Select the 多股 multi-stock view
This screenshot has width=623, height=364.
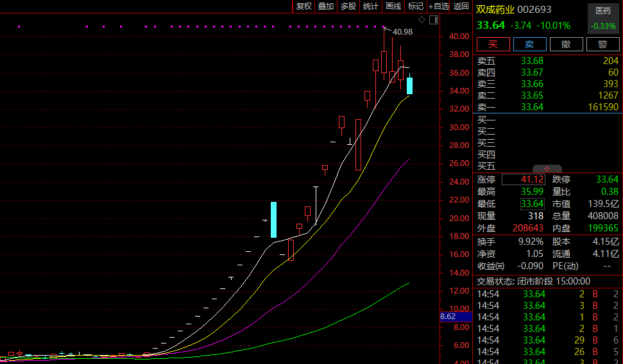click(x=348, y=6)
